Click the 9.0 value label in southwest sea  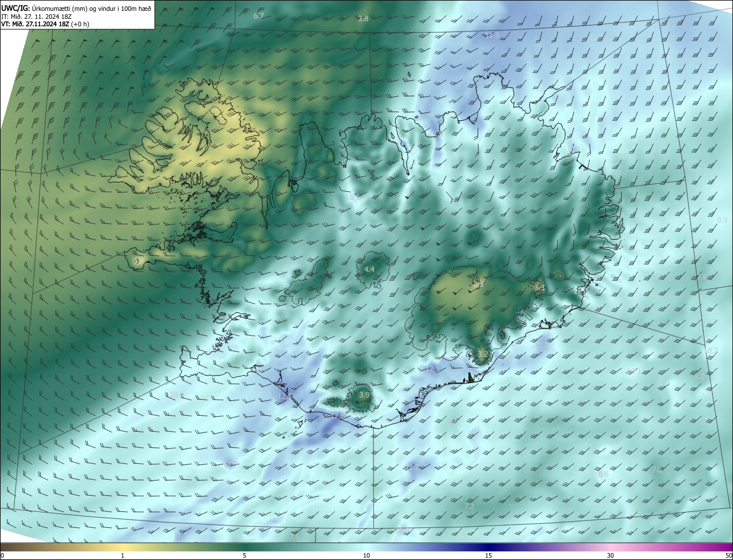191,484
